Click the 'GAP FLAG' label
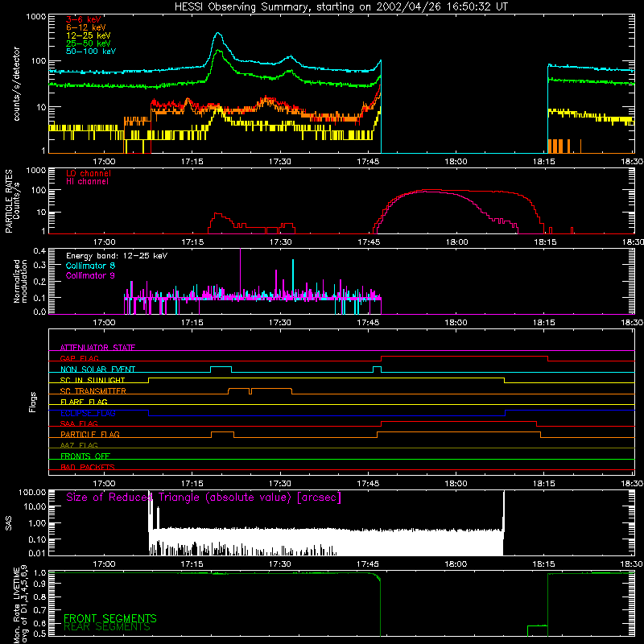This screenshot has width=644, height=644. [x=79, y=358]
